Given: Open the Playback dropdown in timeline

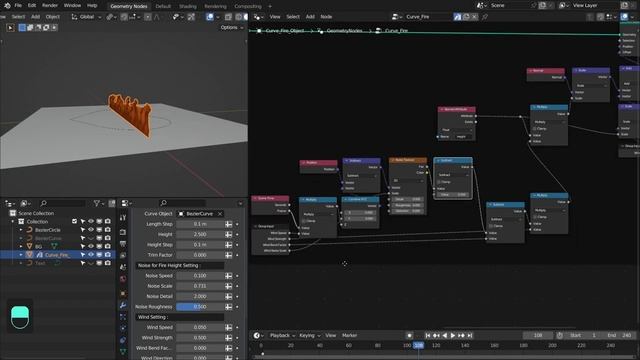Looking at the screenshot, I should click(282, 336).
